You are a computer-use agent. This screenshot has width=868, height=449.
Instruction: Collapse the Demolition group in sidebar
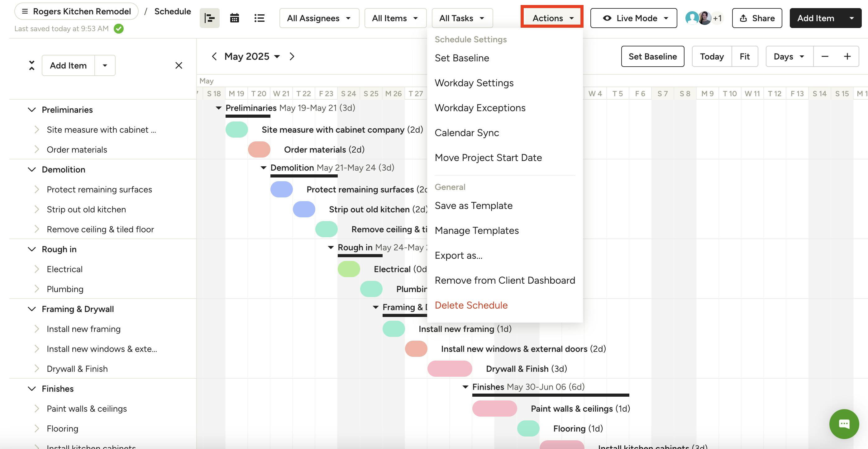point(32,169)
